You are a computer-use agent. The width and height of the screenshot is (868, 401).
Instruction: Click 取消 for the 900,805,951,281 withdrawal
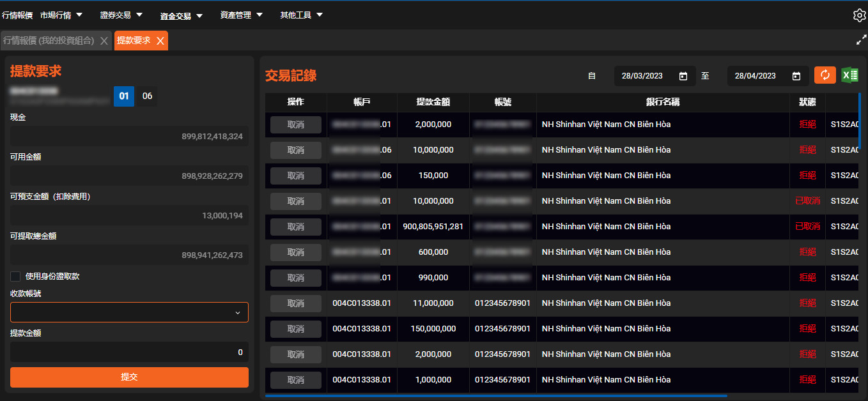[295, 227]
